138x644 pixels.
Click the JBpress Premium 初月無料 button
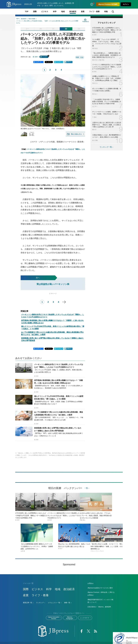coord(108,4)
